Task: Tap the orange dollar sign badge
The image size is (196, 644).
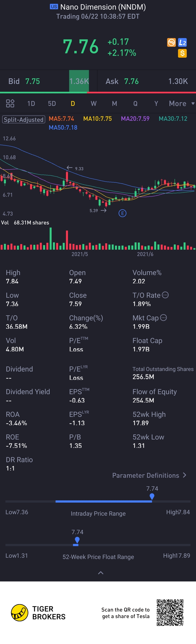Action: [x=182, y=53]
